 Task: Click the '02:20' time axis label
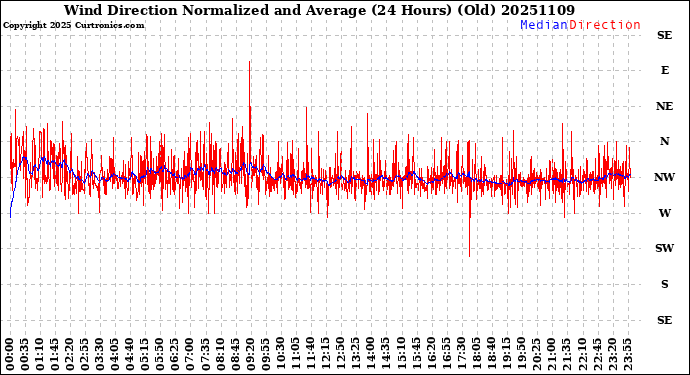(x=70, y=354)
